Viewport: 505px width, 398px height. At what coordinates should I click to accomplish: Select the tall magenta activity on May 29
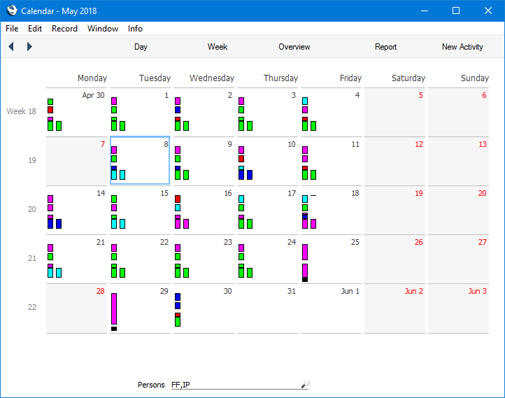tap(114, 309)
